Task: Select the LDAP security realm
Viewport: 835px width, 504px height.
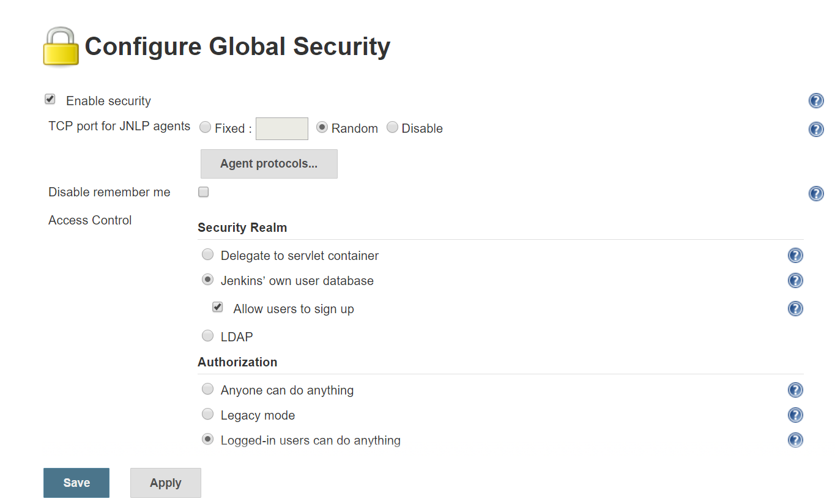Action: click(208, 335)
